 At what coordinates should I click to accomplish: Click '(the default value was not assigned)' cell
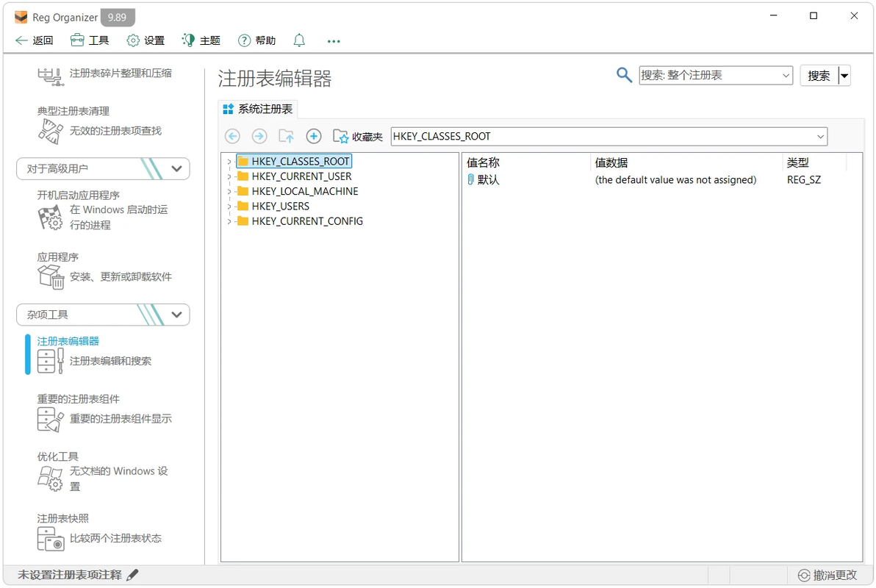(675, 180)
